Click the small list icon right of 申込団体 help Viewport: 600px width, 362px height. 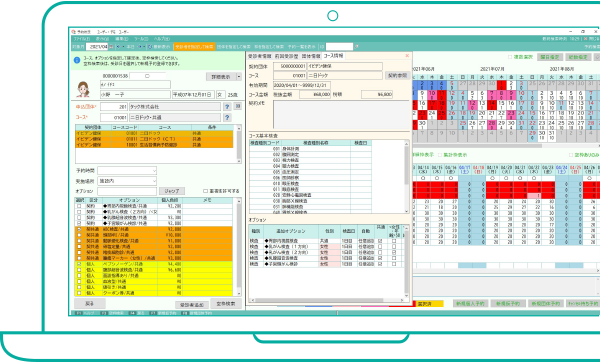point(238,106)
